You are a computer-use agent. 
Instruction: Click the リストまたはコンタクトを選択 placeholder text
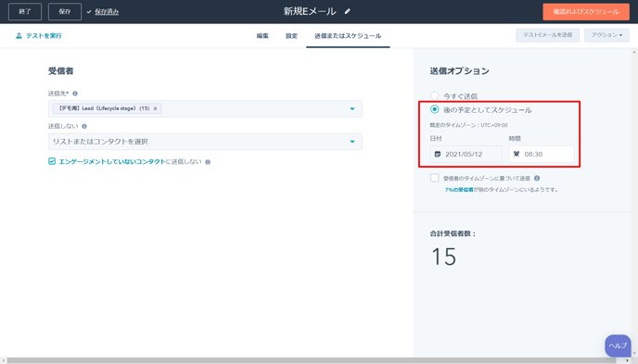[100, 142]
